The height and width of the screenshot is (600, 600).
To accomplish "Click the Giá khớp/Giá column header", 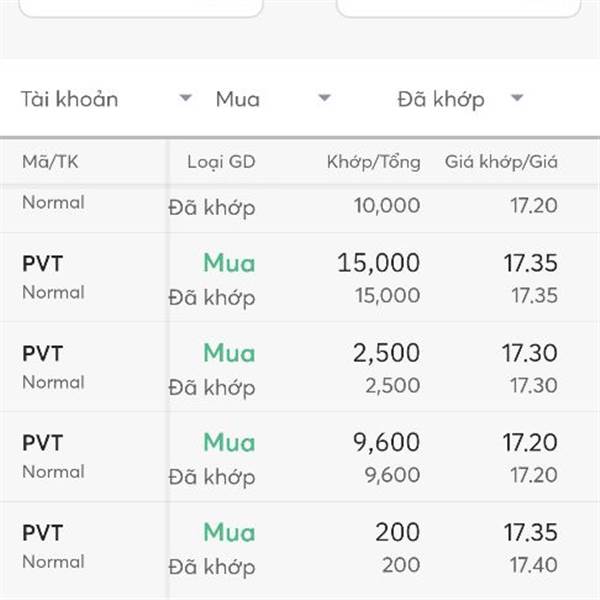I will pyautogui.click(x=501, y=162).
